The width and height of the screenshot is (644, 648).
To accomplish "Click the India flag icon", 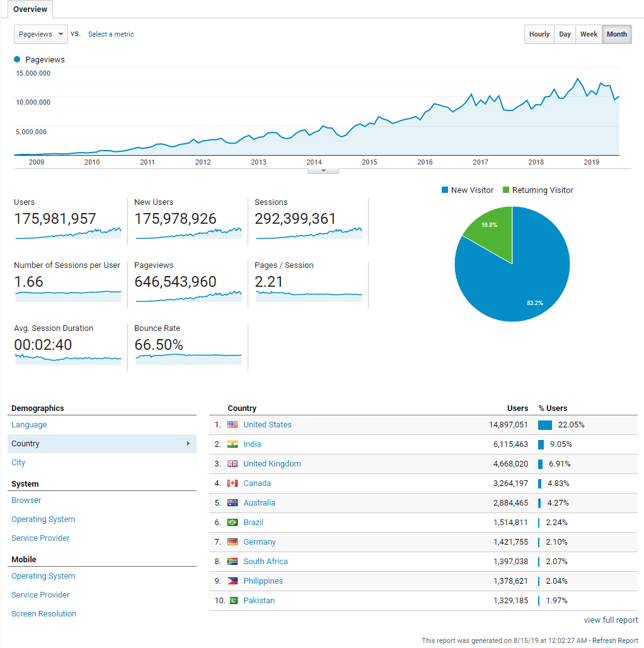I will [x=232, y=444].
